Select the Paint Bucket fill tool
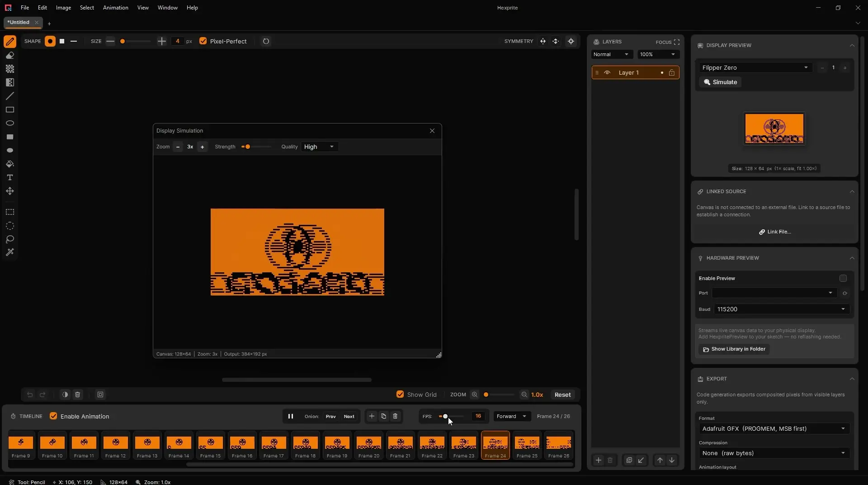 [10, 164]
